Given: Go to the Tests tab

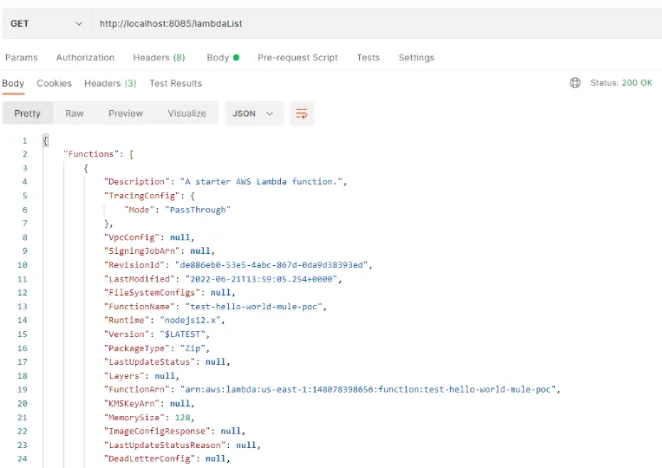Looking at the screenshot, I should pos(368,57).
